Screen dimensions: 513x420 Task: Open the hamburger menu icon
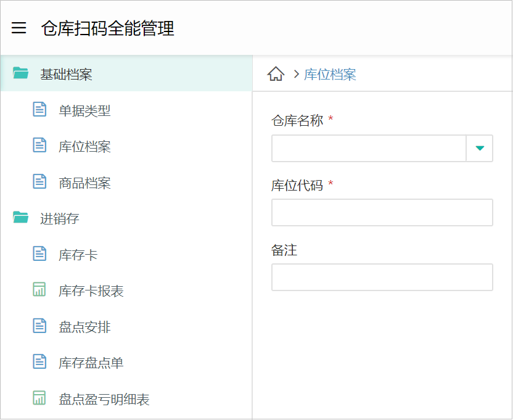tap(18, 28)
